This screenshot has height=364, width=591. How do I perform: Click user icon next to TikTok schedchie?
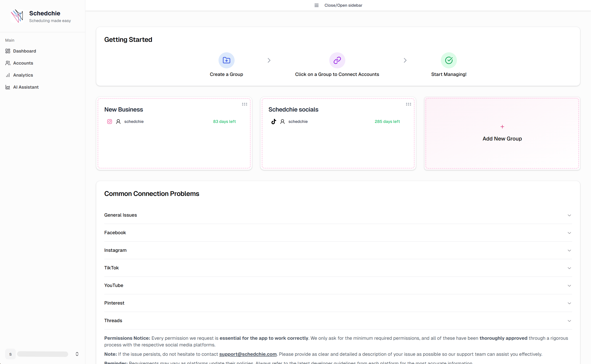tap(282, 122)
